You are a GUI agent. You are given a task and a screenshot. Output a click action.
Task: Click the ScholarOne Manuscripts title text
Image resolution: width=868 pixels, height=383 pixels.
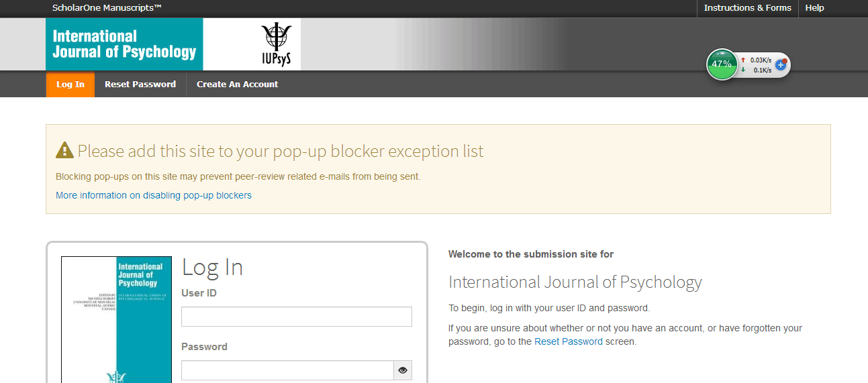point(107,8)
